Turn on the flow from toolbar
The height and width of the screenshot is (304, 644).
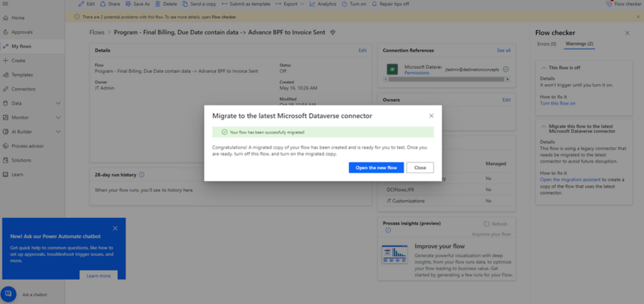pyautogui.click(x=354, y=4)
